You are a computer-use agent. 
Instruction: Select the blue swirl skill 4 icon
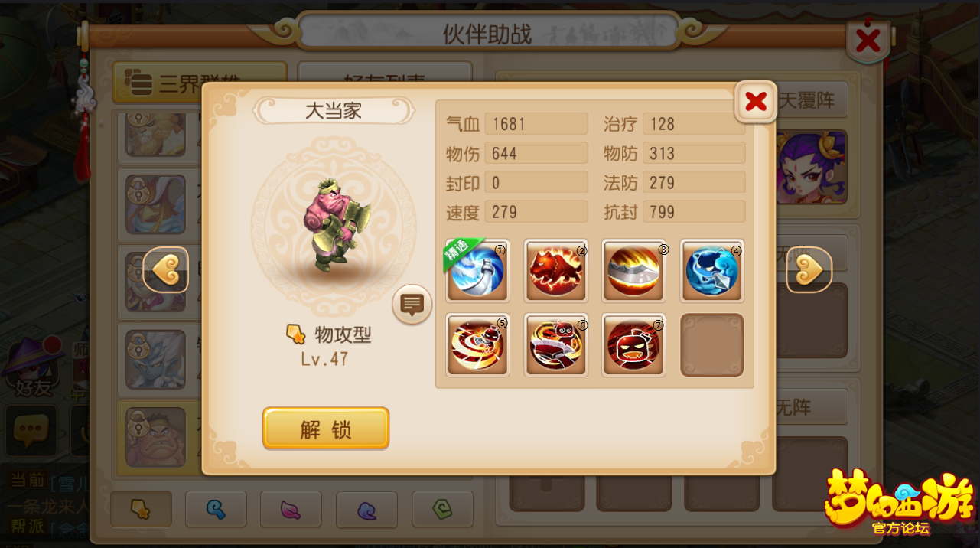click(712, 270)
